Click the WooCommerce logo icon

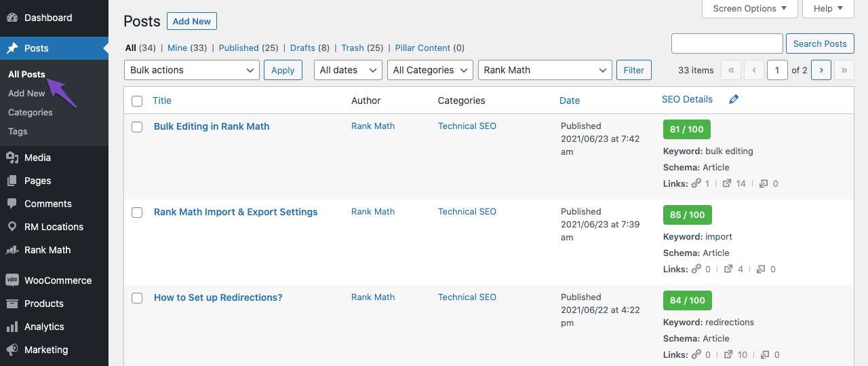(12, 280)
